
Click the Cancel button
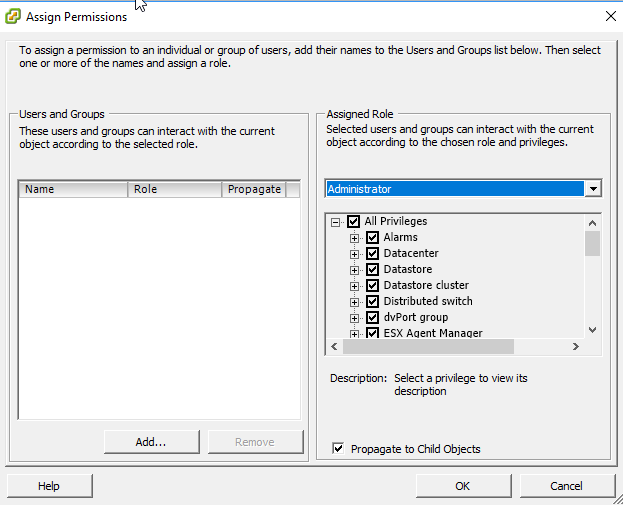point(567,486)
